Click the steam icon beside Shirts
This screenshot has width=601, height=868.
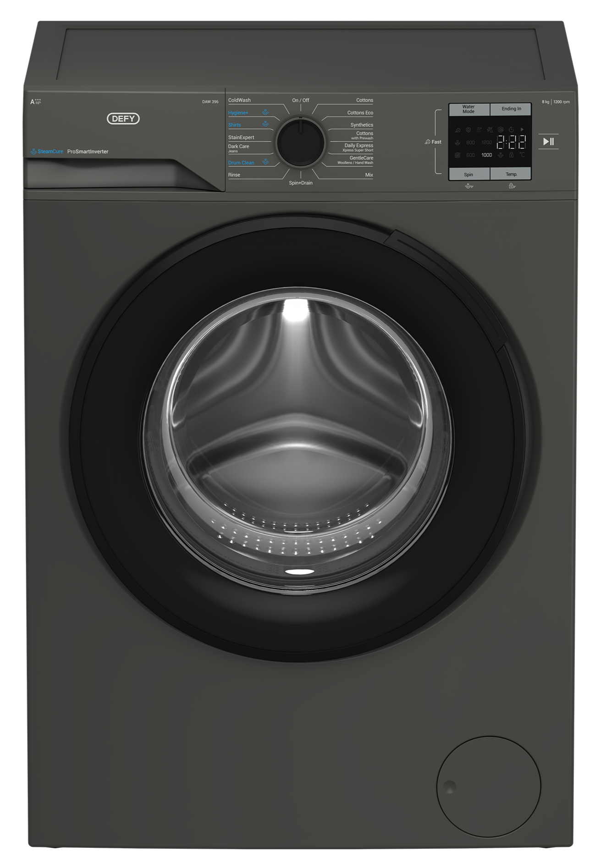[265, 124]
